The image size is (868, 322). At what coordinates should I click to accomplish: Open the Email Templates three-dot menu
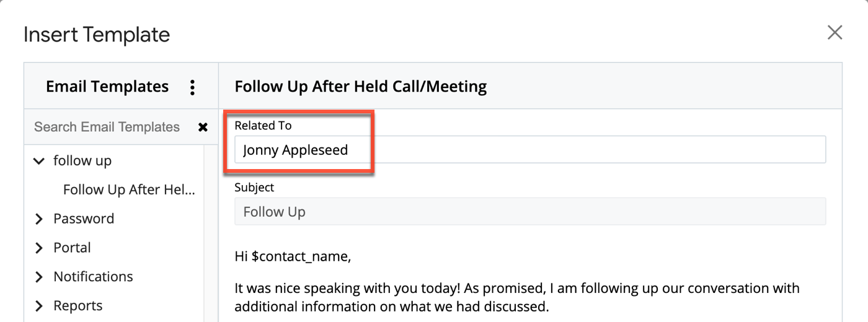pyautogui.click(x=192, y=87)
